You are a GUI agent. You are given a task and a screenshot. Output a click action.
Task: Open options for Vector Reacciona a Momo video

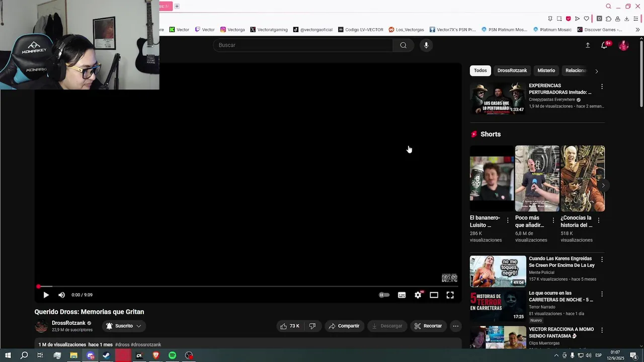pos(602,330)
